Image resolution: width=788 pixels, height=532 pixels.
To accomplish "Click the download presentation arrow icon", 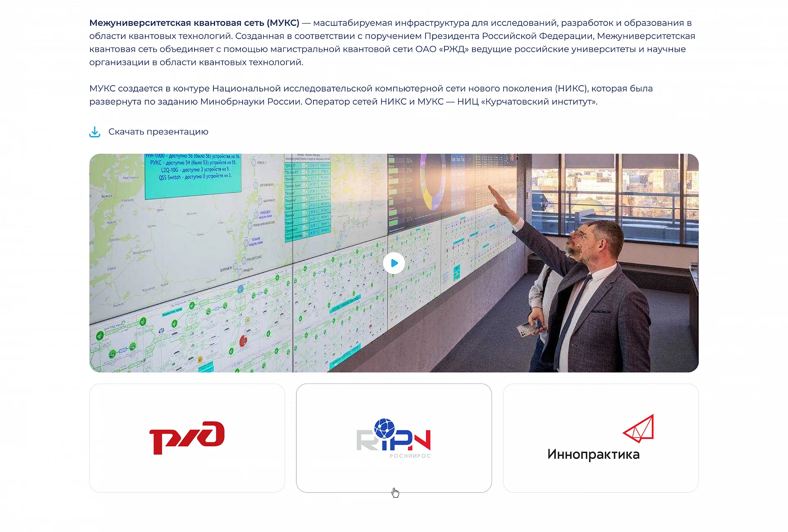I will pos(95,132).
